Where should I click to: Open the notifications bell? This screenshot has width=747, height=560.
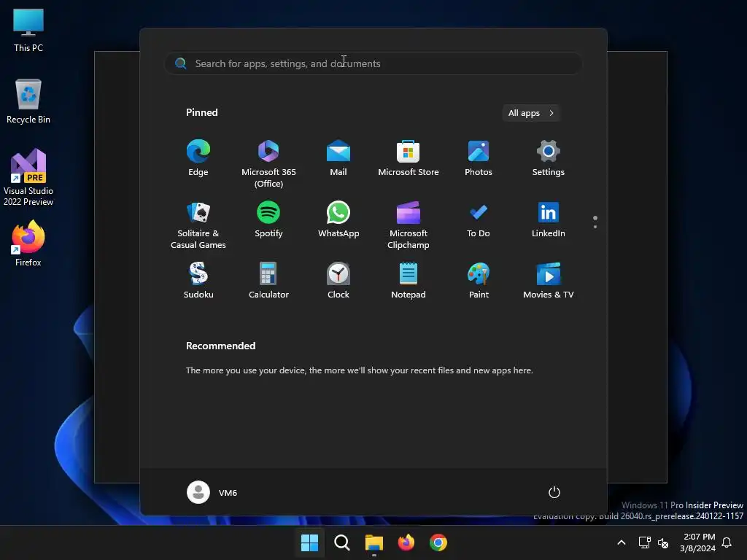tap(727, 542)
